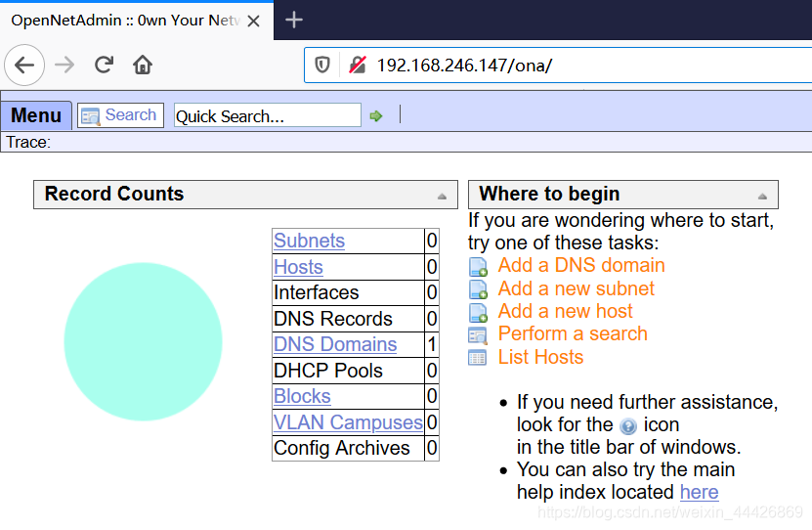Open the Hosts link

(x=298, y=267)
